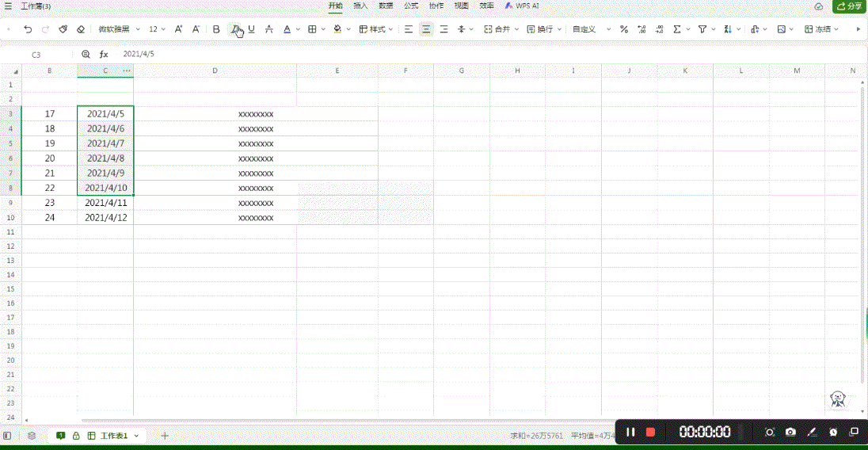The image size is (868, 450).
Task: Open the filter funnel tool
Action: click(702, 29)
